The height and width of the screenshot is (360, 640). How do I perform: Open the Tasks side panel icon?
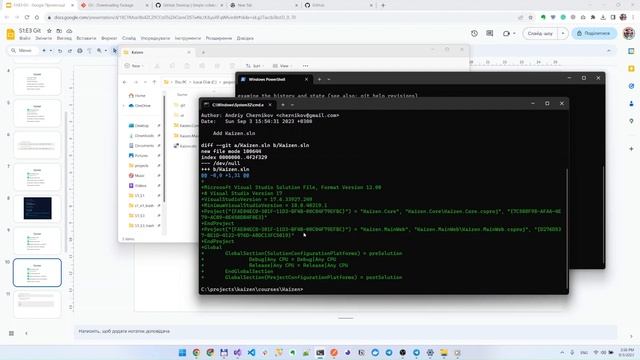coord(631,86)
